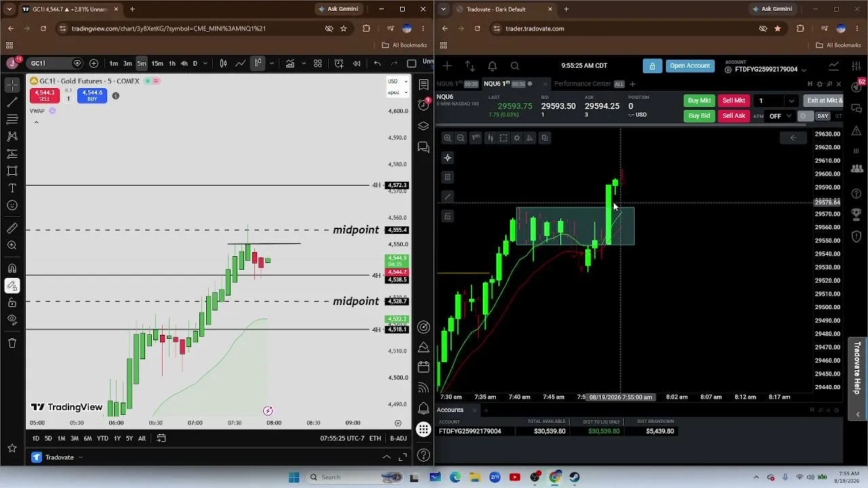Switch TradingView chart to 15m timeframe
Screen dimensions: 868x488
[x=157, y=64]
